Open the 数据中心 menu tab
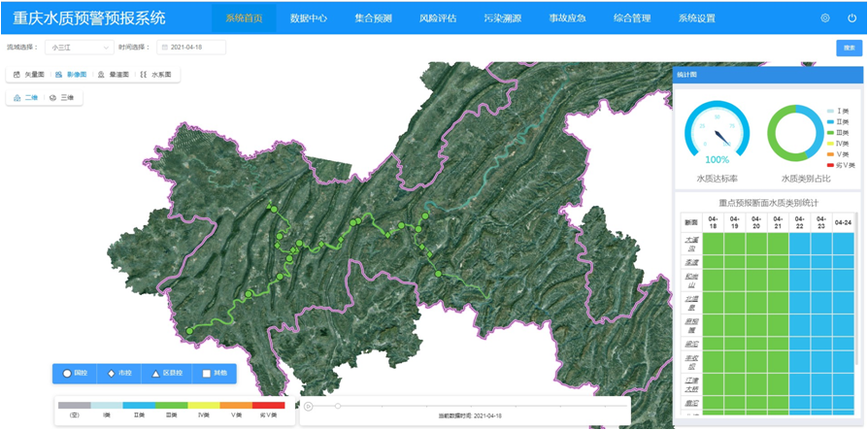This screenshot has height=430, width=868. [310, 18]
